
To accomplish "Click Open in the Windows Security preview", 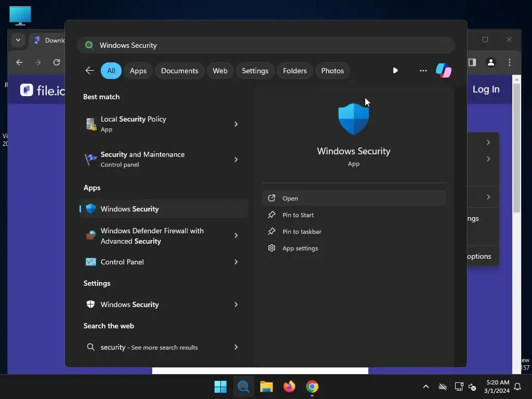I will [x=353, y=198].
